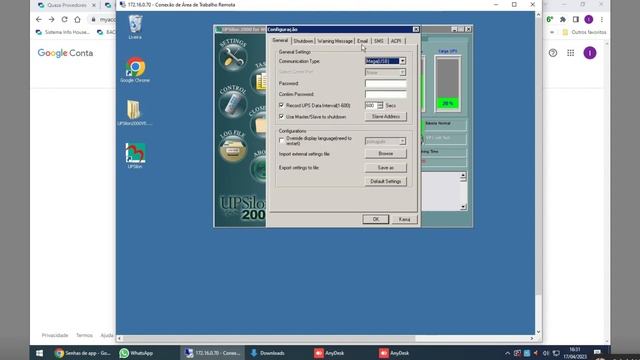Open the Chrome extensions puzzle icon
The width and height of the screenshot is (640, 360).
[x=563, y=19]
